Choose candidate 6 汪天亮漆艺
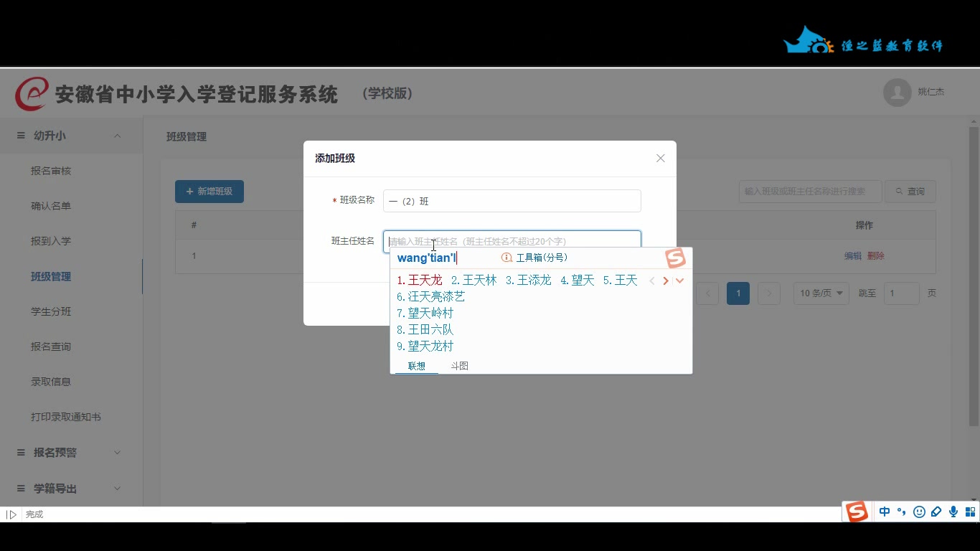 (431, 297)
